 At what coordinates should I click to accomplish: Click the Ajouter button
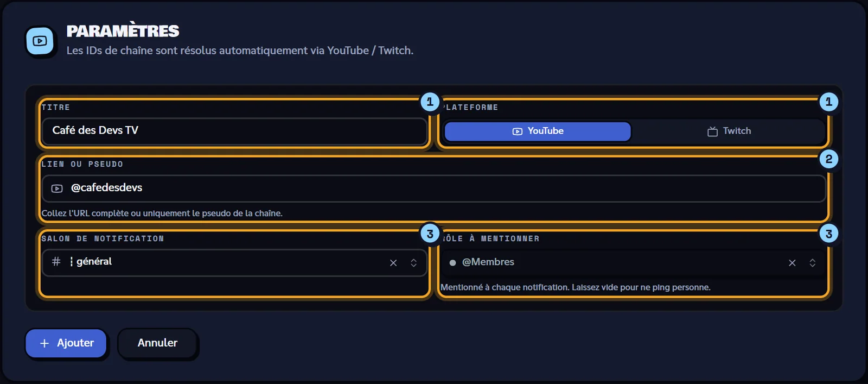point(66,343)
